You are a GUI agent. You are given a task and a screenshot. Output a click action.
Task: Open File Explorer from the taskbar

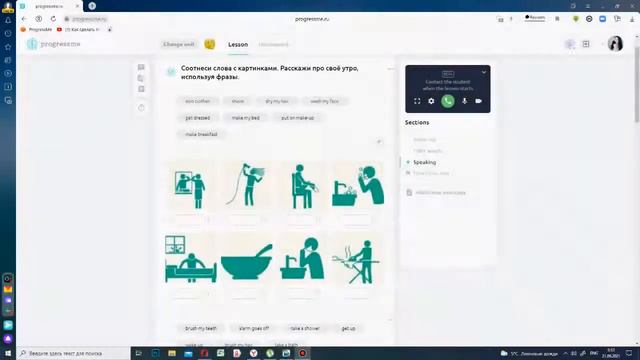[172, 353]
